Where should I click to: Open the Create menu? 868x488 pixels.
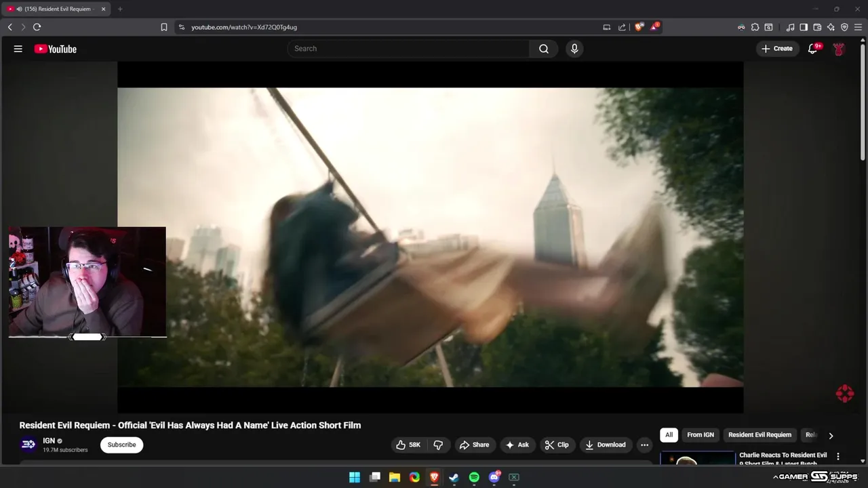click(777, 49)
